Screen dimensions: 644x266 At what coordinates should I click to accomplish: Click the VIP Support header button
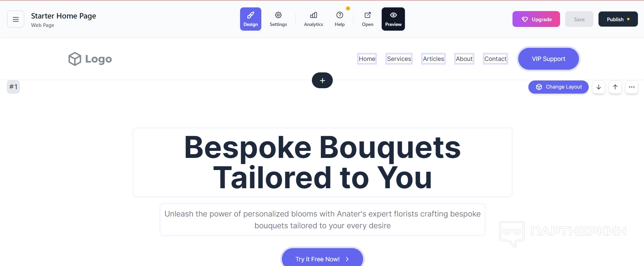click(549, 59)
